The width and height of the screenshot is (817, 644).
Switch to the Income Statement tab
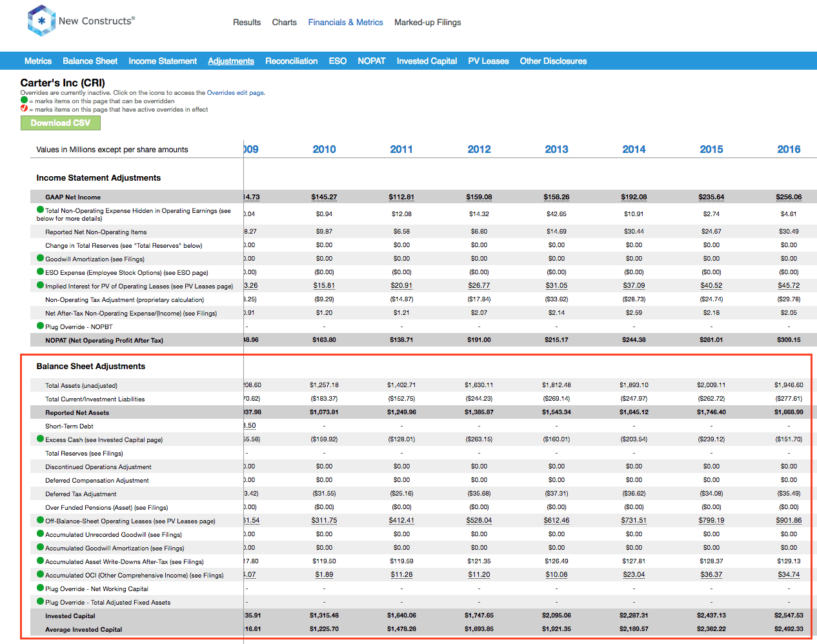pyautogui.click(x=163, y=61)
